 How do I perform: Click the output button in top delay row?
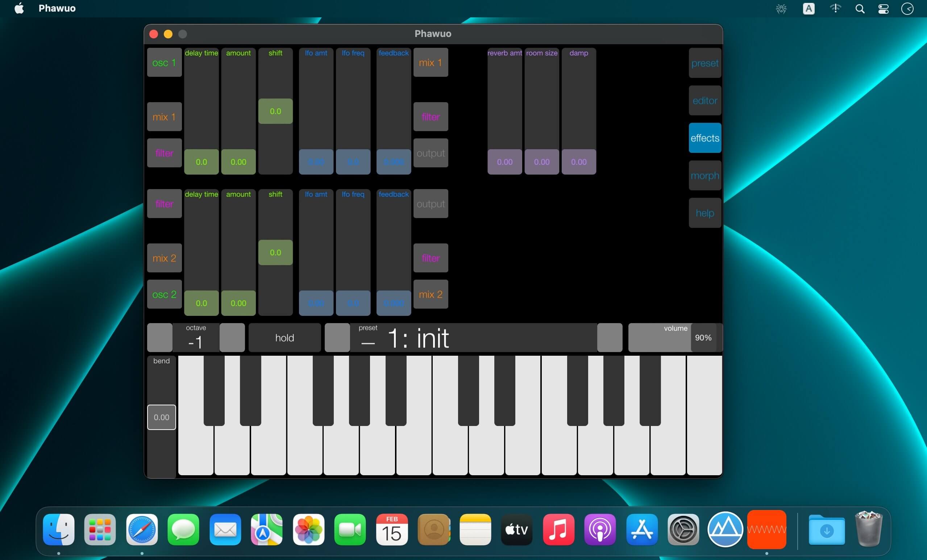tap(431, 153)
